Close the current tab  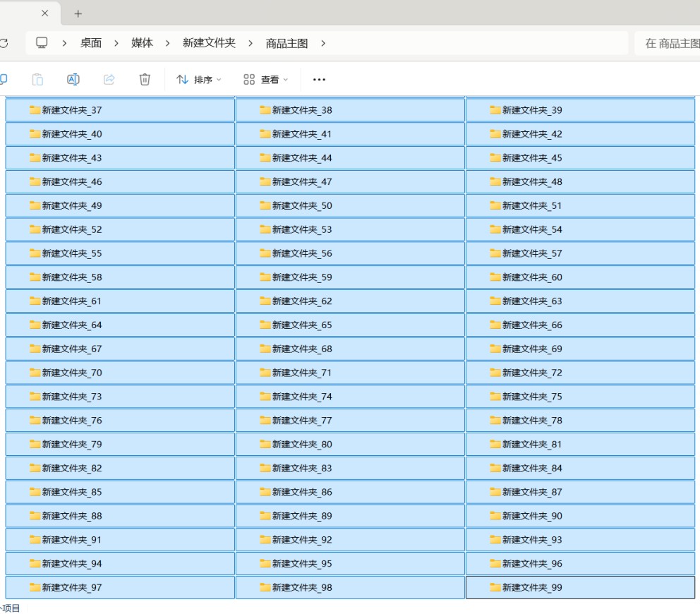click(x=44, y=13)
